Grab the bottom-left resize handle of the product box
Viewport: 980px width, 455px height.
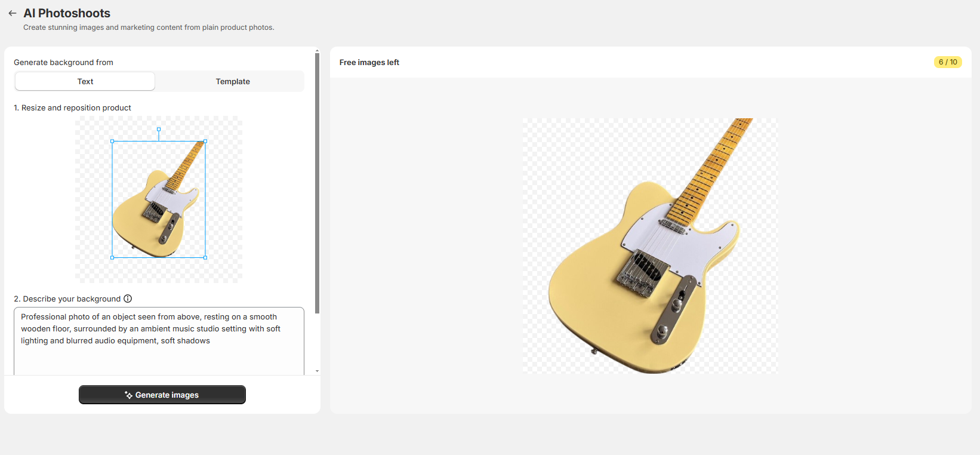tap(112, 257)
